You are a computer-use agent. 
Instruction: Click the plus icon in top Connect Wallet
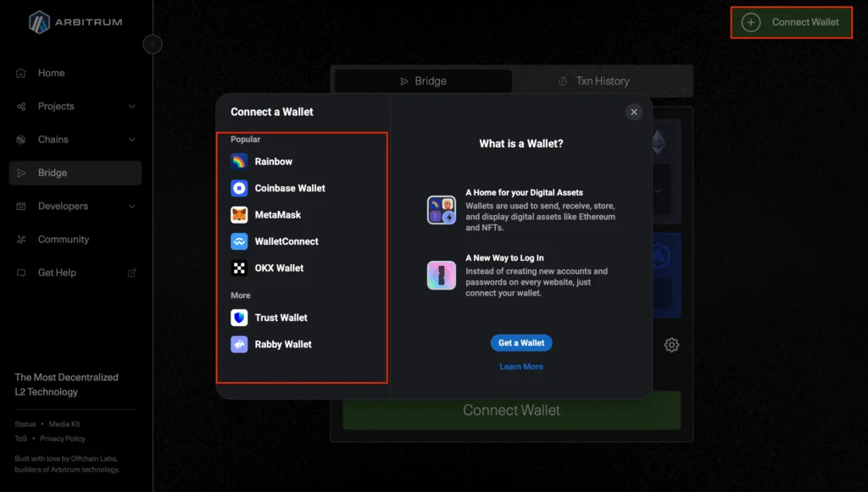751,22
